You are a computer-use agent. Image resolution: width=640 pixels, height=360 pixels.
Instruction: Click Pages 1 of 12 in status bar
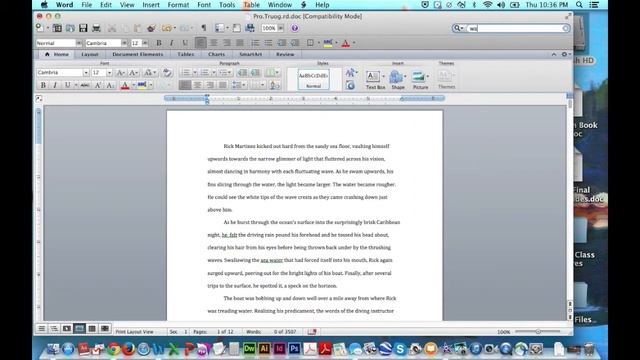[213, 332]
